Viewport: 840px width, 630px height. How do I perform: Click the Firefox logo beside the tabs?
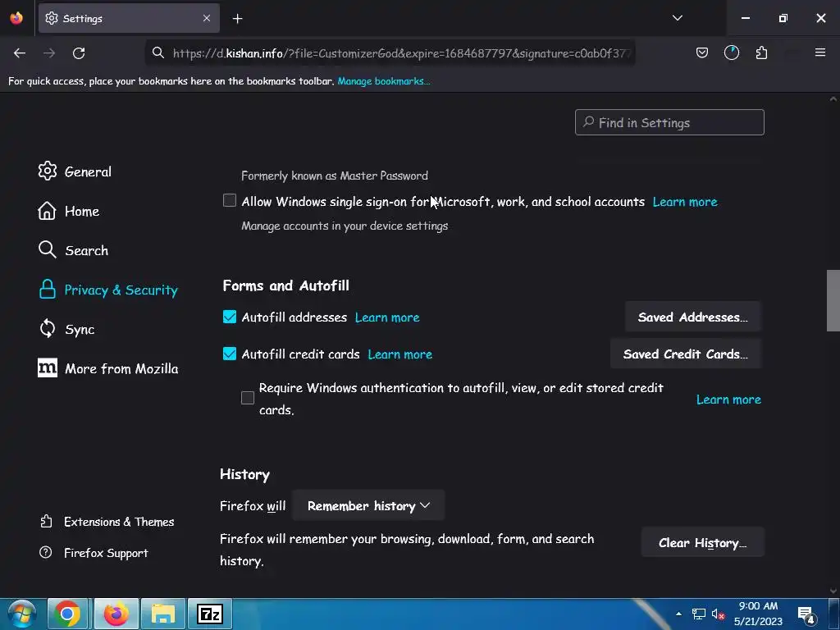click(x=16, y=18)
